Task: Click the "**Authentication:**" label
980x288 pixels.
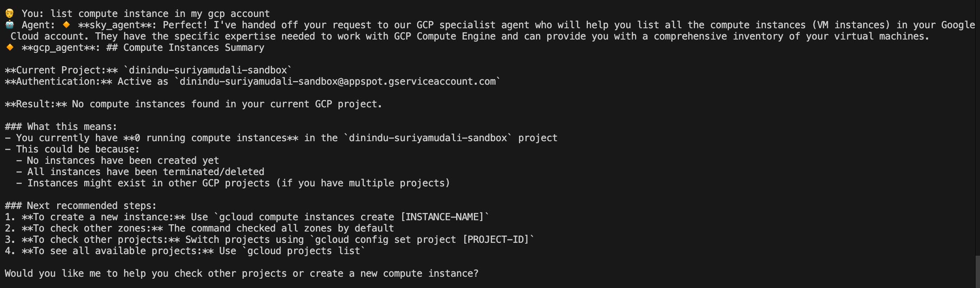Action: click(58, 81)
